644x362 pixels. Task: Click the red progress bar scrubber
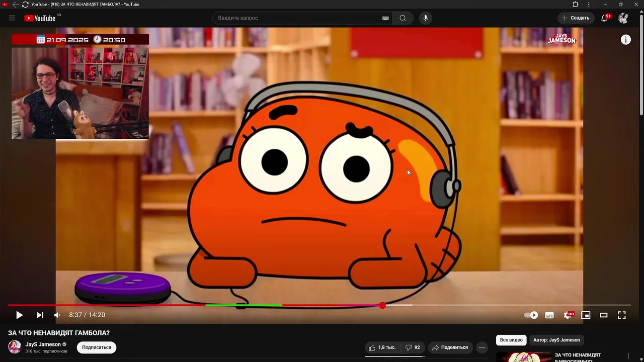pos(382,305)
